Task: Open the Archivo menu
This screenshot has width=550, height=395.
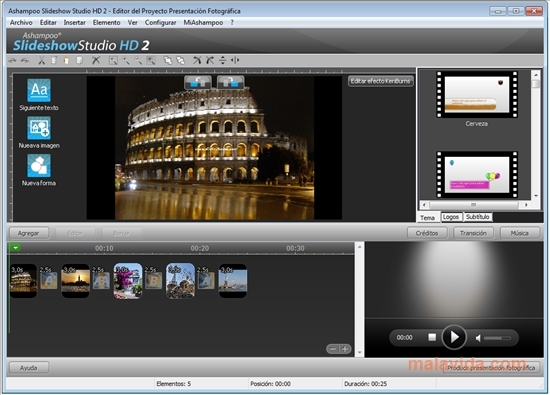Action: click(21, 22)
